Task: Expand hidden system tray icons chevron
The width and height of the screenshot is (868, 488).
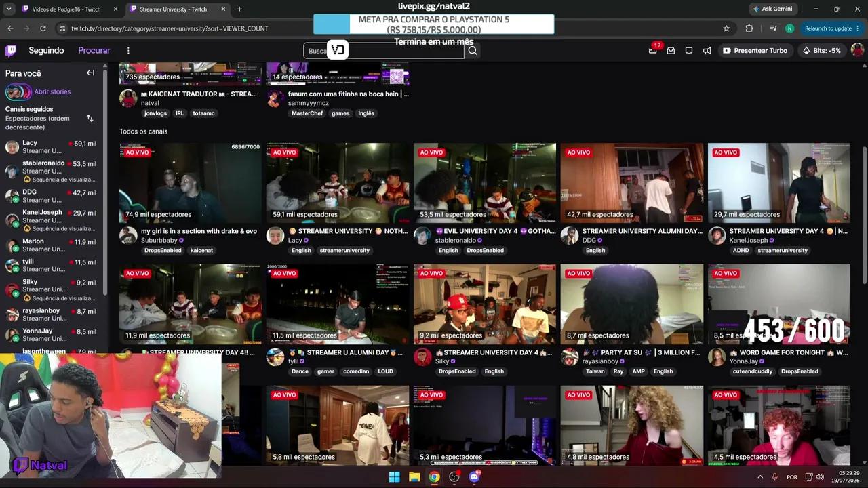Action: point(759,477)
